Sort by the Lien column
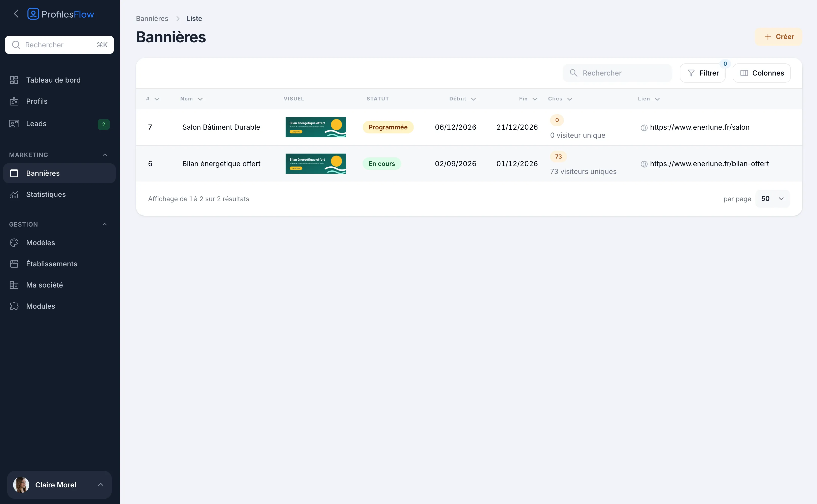Image resolution: width=817 pixels, height=504 pixels. click(x=649, y=99)
